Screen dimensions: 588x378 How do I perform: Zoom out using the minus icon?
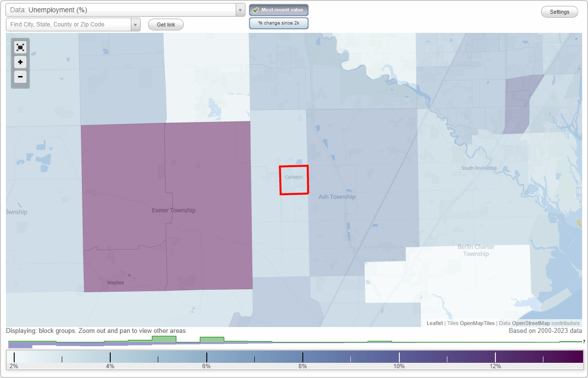20,76
